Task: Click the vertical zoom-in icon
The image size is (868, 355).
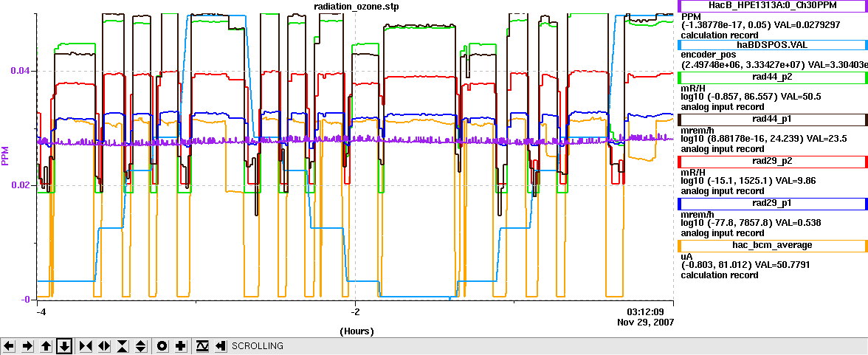Action: click(123, 346)
